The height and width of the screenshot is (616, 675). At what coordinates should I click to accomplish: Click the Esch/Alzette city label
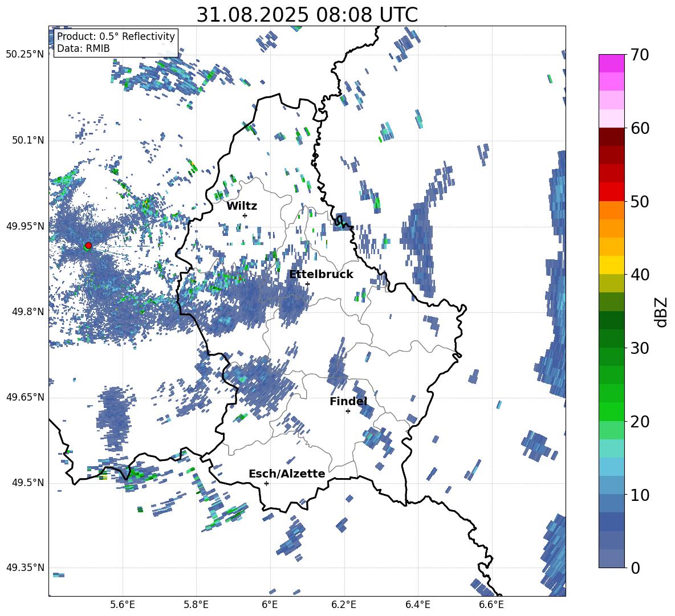[287, 474]
